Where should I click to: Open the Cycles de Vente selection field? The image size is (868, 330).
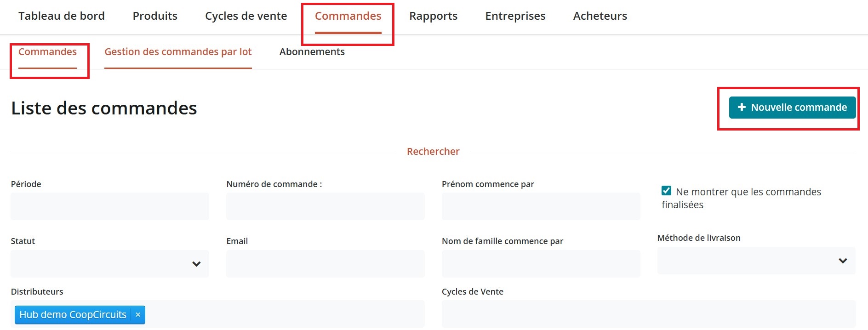[x=648, y=314]
